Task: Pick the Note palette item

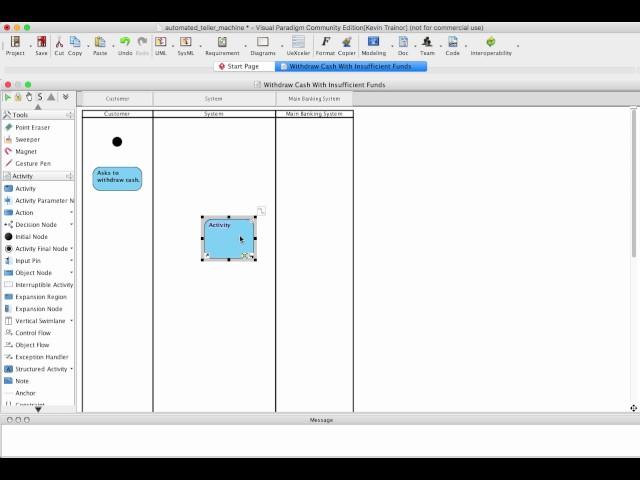Action: [x=22, y=381]
